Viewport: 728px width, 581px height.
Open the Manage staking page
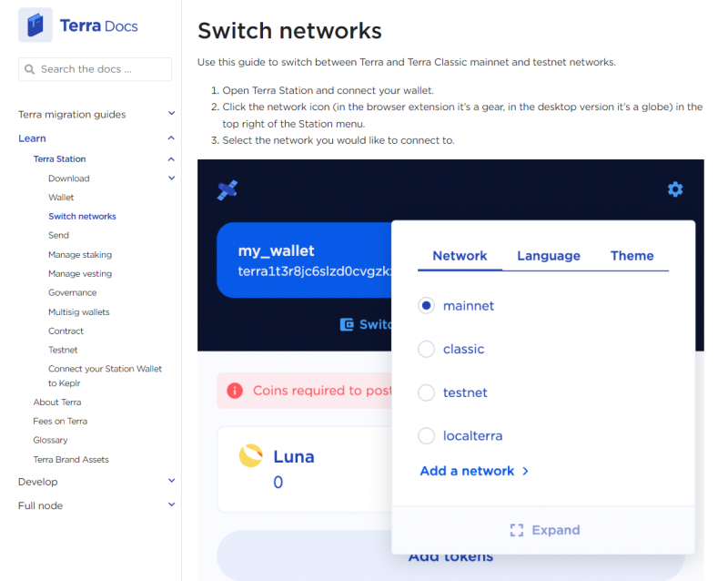[80, 255]
